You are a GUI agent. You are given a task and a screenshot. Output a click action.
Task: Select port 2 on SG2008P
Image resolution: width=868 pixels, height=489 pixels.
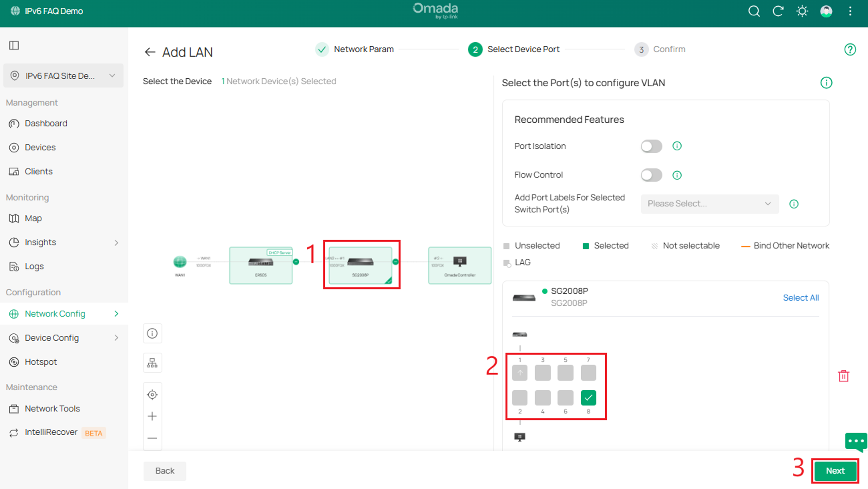point(520,398)
